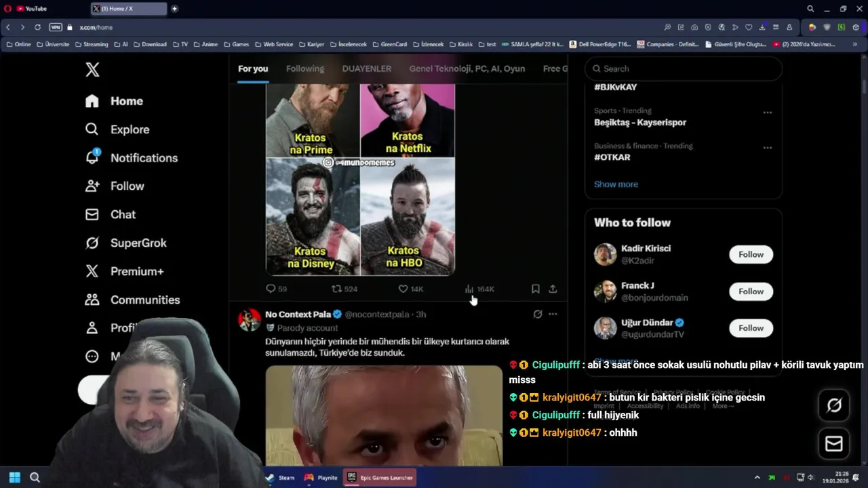This screenshot has width=868, height=488.
Task: Follow Uğur Dündar
Action: [751, 328]
